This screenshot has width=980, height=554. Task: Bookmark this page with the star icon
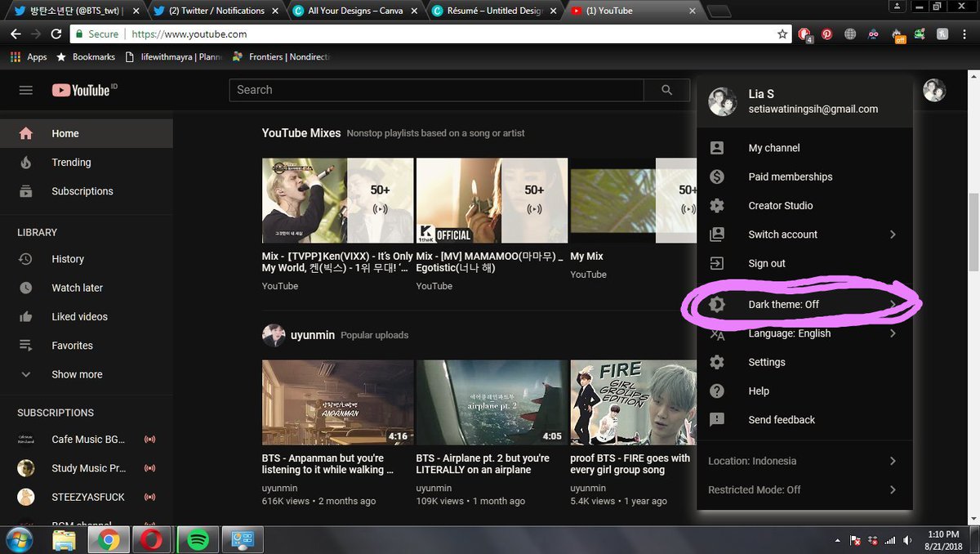(x=782, y=34)
